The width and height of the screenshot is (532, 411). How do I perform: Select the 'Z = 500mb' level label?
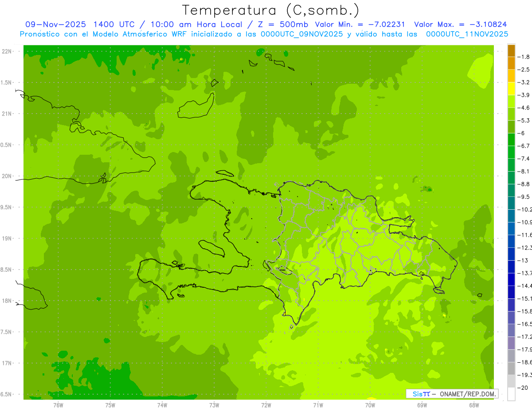282,24
